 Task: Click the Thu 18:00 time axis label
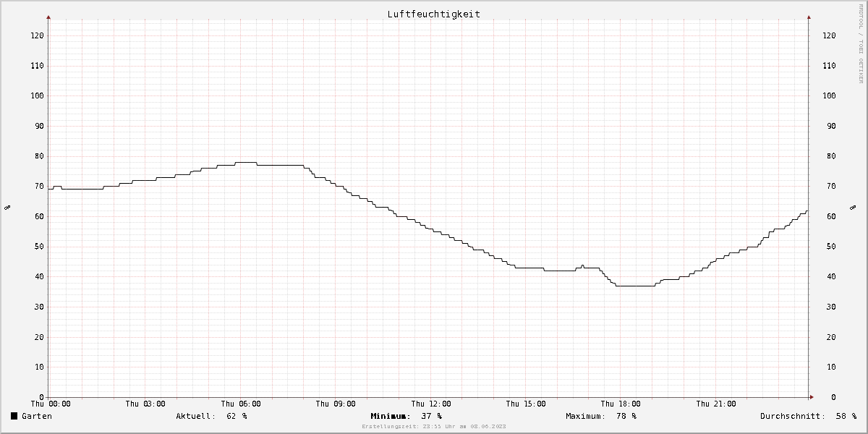click(621, 404)
